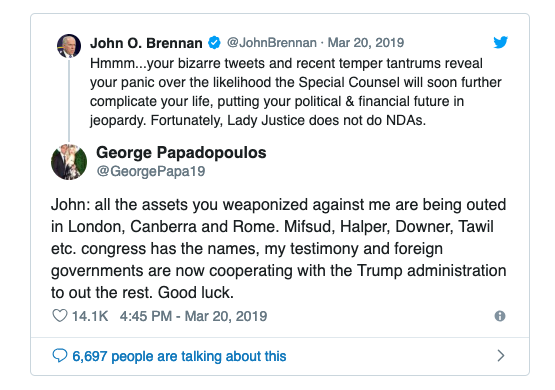Open the 4:45 PM - Mar 20, 2019 timestamp
The width and height of the screenshot is (555, 390).
click(193, 316)
